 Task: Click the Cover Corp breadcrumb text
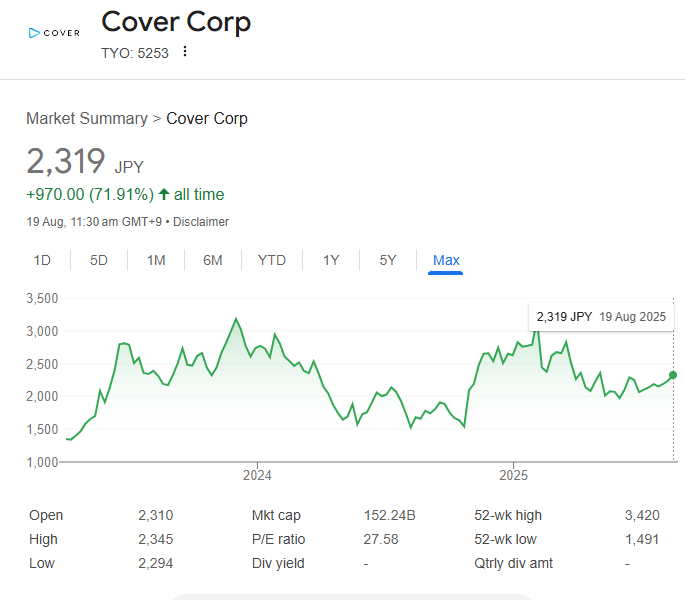click(x=207, y=118)
